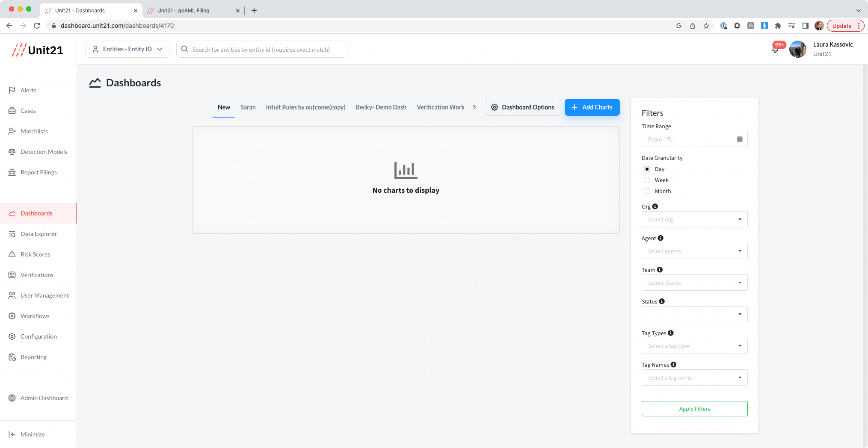Open the Select a tag type dropdown
868x448 pixels.
[694, 346]
